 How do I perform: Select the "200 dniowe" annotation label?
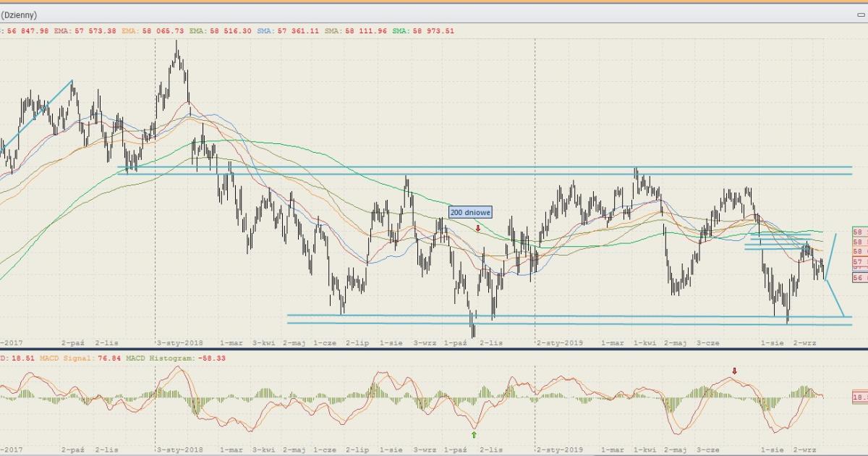coord(470,212)
